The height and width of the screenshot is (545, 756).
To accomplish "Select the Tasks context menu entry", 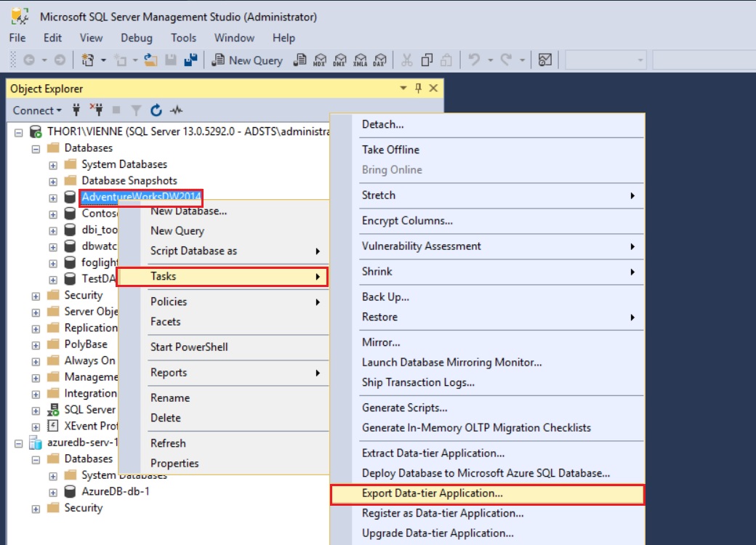I will (222, 276).
